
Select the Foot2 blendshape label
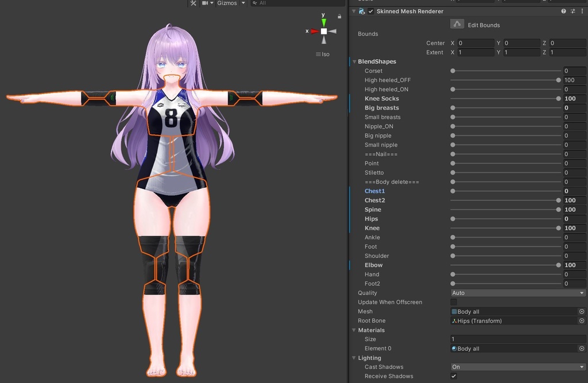[372, 284]
